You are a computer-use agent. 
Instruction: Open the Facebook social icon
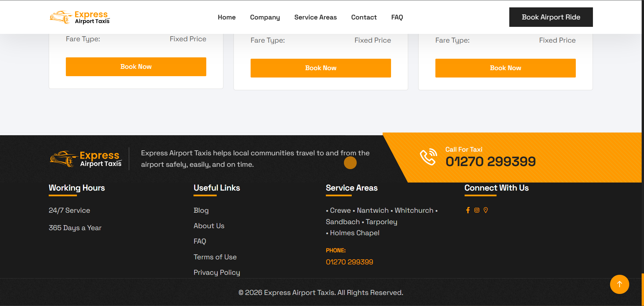[468, 210]
